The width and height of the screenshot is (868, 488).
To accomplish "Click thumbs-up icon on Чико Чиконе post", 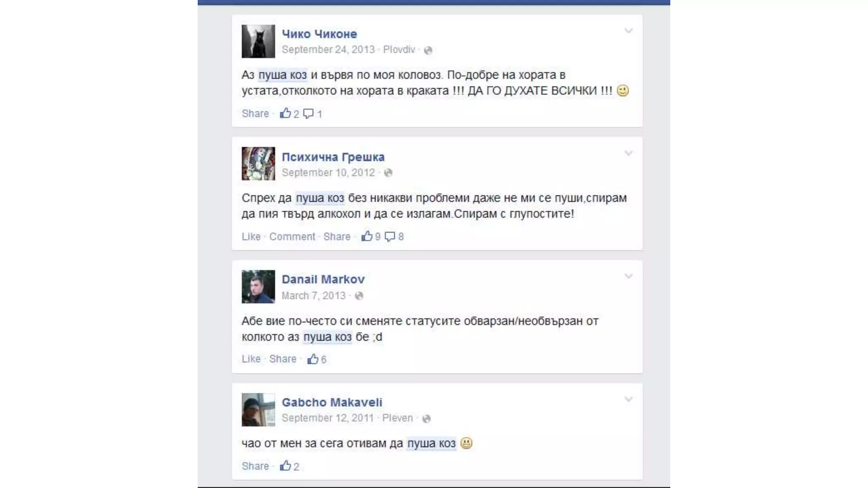I will (285, 113).
